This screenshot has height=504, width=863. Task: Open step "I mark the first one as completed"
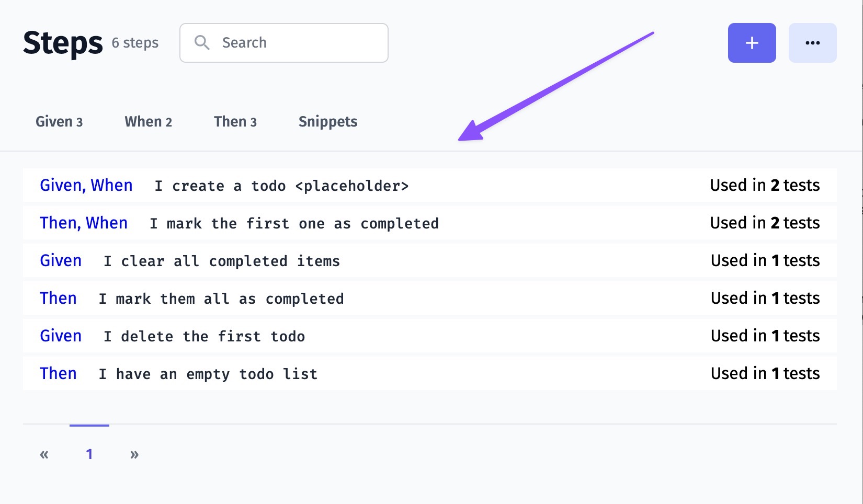(294, 224)
